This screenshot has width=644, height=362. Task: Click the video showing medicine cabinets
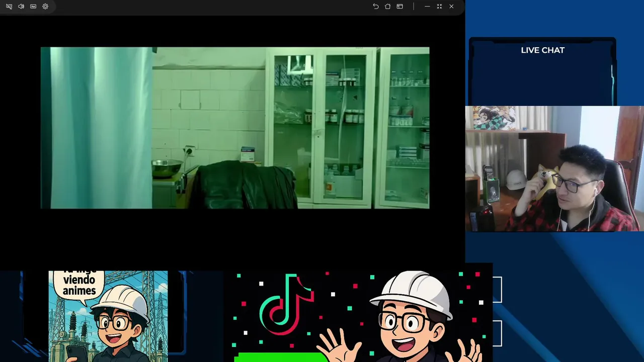pyautogui.click(x=235, y=128)
